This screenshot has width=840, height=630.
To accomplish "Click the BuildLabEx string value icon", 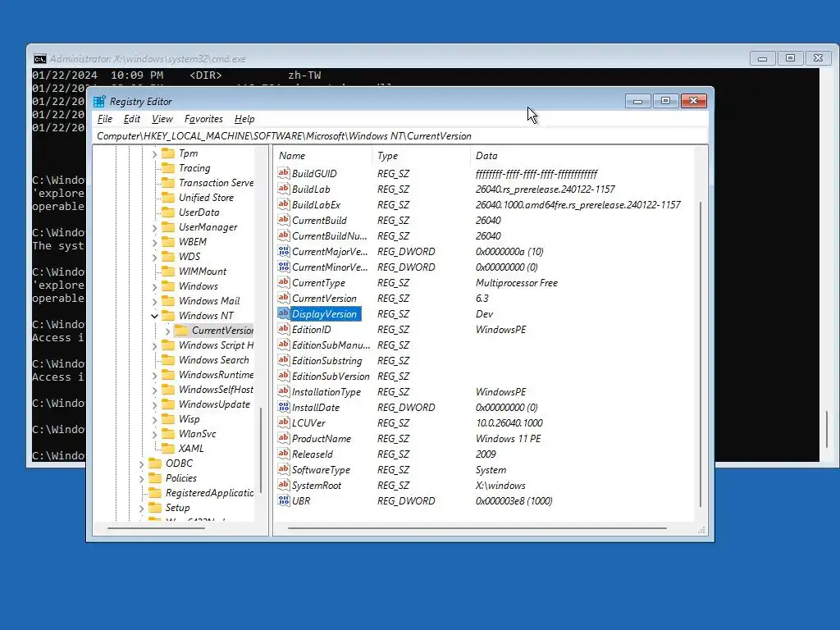I will click(x=283, y=204).
